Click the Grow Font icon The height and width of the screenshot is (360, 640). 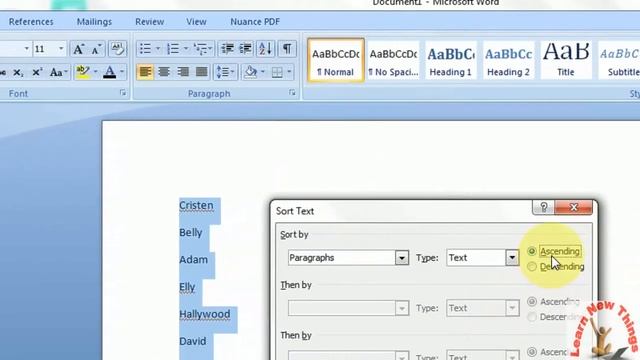[x=78, y=49]
